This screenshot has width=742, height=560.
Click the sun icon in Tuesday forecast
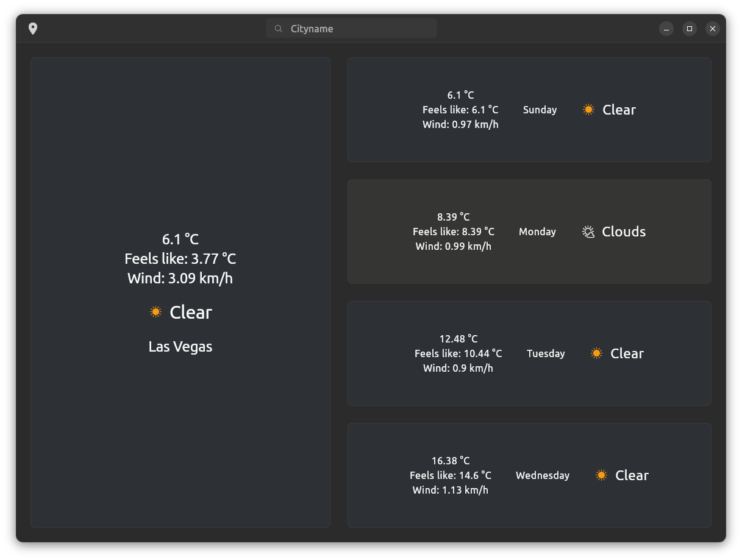coord(596,353)
